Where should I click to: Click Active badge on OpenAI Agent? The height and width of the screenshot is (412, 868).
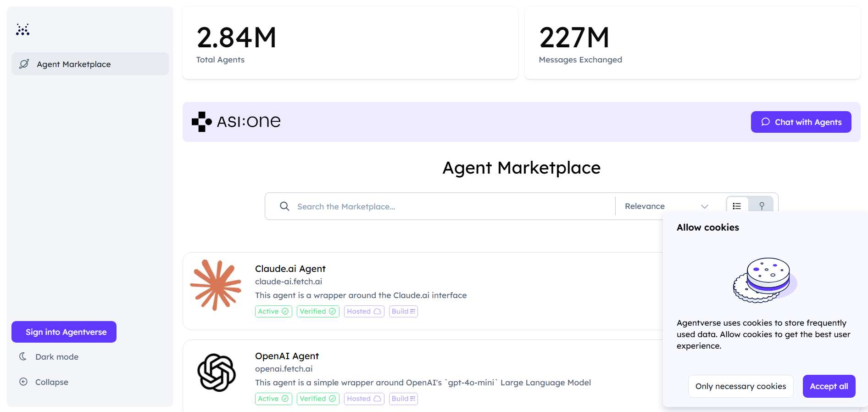pos(273,399)
